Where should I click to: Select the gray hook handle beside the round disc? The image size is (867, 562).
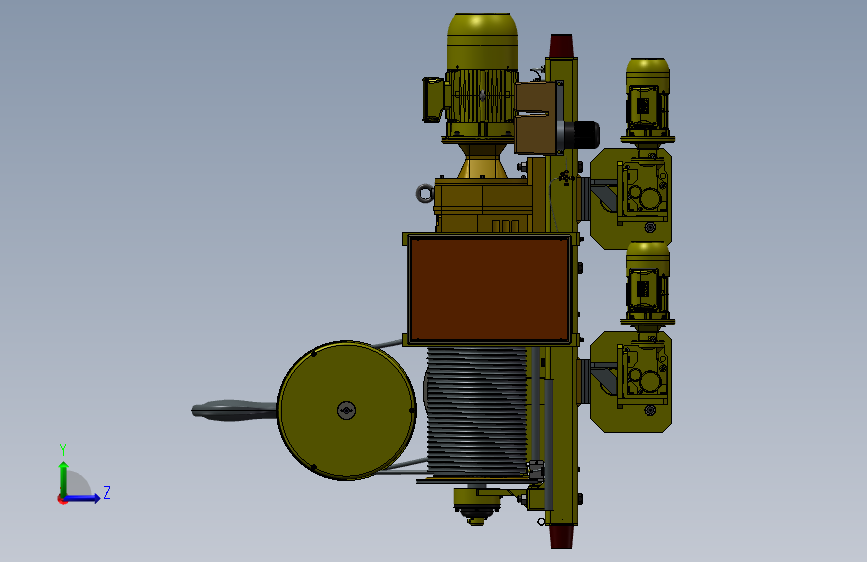pyautogui.click(x=234, y=410)
